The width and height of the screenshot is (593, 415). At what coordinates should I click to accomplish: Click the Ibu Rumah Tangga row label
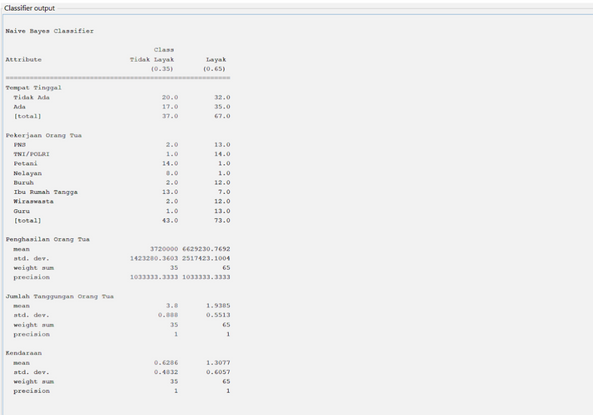[45, 192]
